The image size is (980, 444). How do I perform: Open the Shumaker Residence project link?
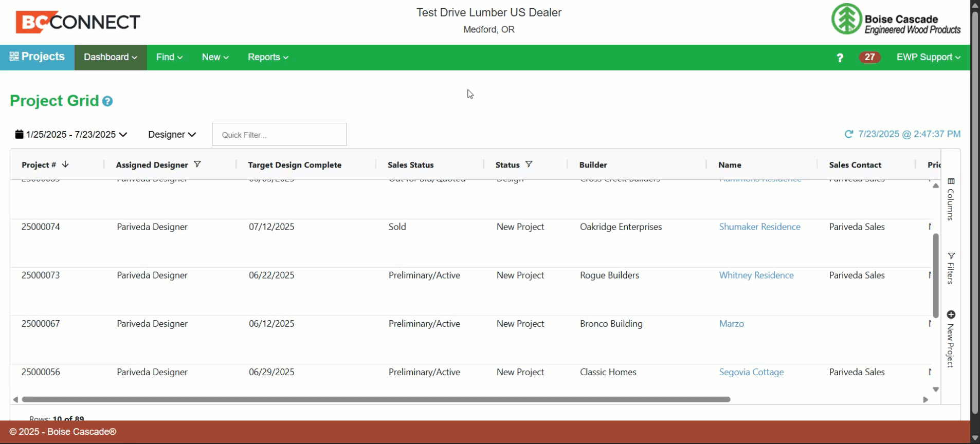coord(759,227)
